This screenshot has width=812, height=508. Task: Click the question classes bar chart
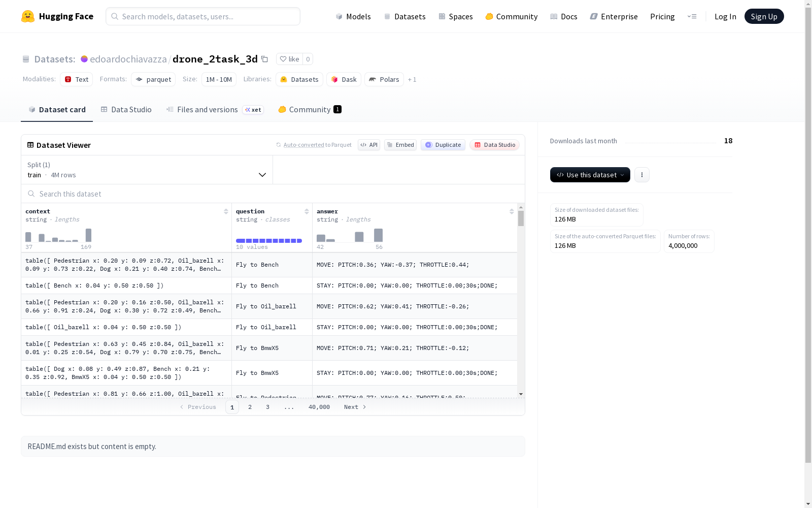coord(269,240)
